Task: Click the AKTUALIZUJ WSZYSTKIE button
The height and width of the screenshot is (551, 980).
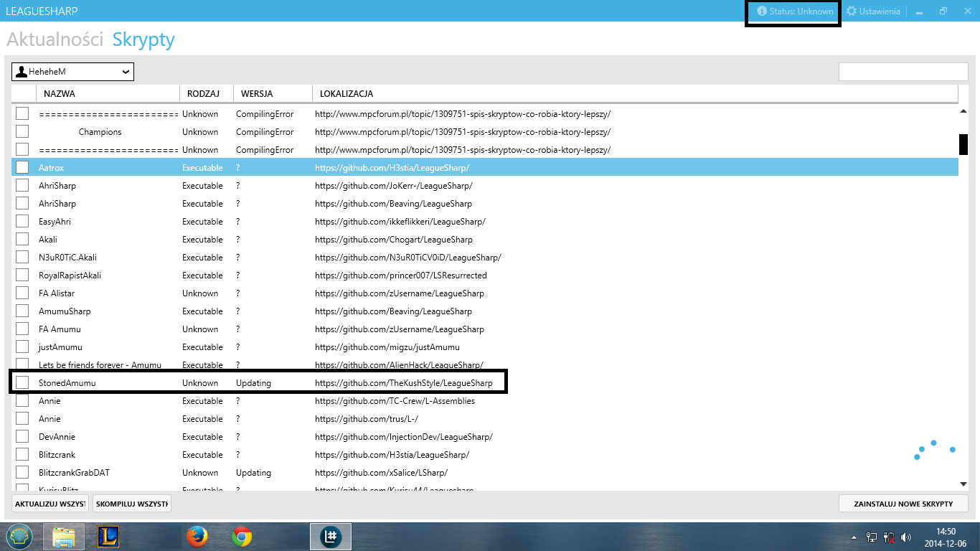Action: pos(50,504)
